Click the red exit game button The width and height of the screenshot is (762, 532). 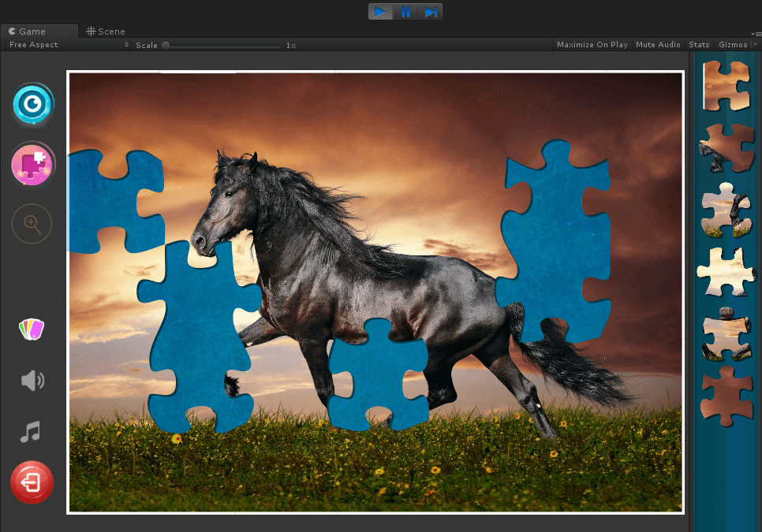pos(32,482)
